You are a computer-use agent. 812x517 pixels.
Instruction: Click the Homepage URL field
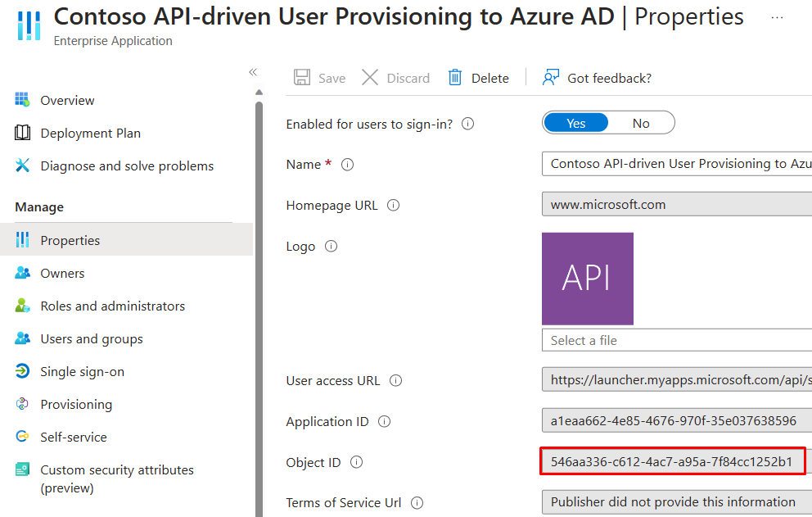(677, 204)
